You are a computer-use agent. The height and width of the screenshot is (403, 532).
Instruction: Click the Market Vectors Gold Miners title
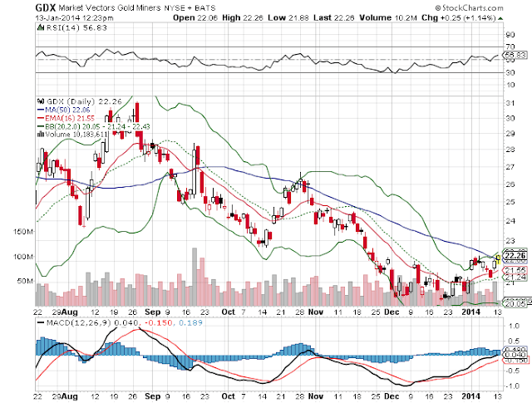click(x=109, y=7)
